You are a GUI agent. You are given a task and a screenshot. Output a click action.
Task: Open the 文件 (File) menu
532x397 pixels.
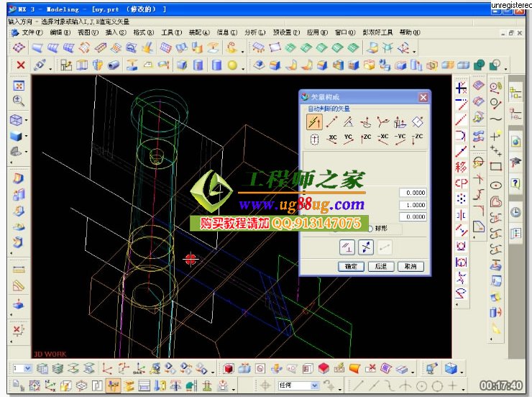click(x=27, y=32)
